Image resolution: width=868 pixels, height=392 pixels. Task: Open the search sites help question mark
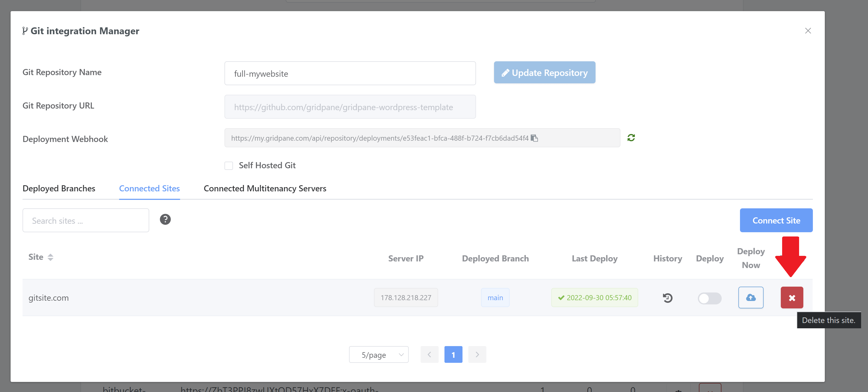coord(165,219)
